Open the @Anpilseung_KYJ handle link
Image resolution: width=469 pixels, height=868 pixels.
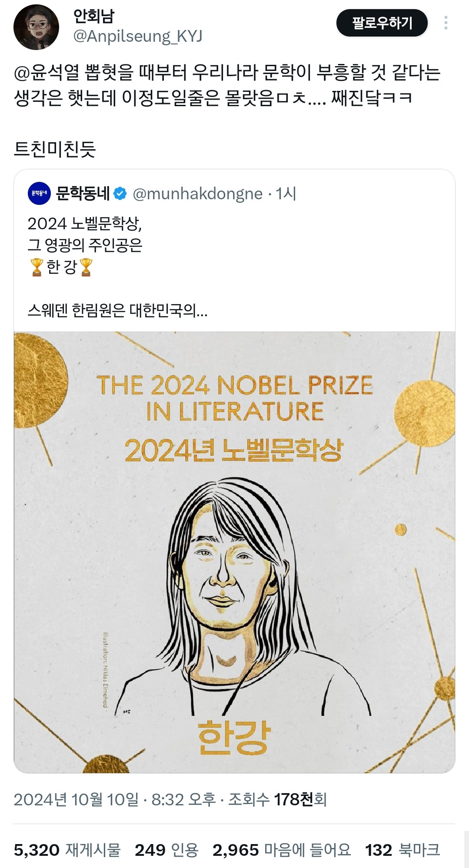tap(138, 37)
